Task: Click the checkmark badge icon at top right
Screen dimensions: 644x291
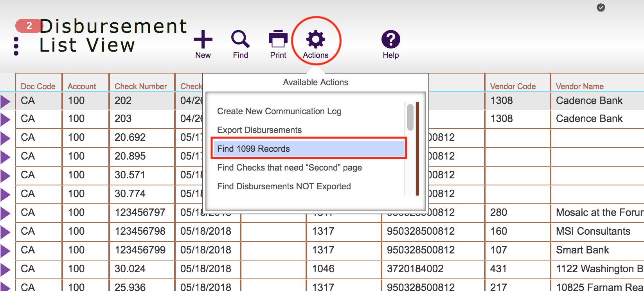Action: point(601,7)
